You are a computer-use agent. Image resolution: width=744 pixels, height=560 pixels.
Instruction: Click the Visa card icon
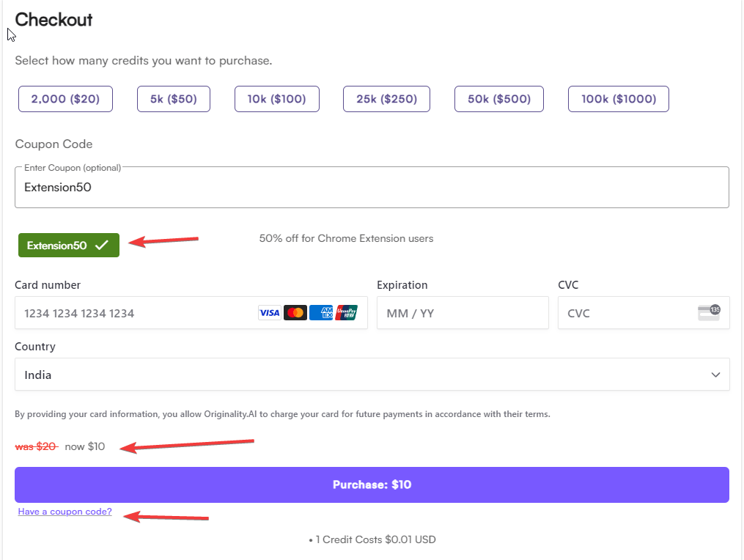point(269,312)
